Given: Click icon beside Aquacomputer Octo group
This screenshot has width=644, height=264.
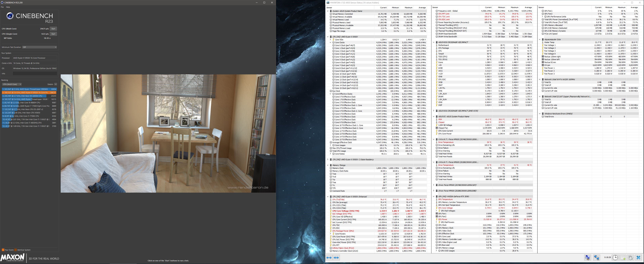Looking at the screenshot, I should click(543, 39).
